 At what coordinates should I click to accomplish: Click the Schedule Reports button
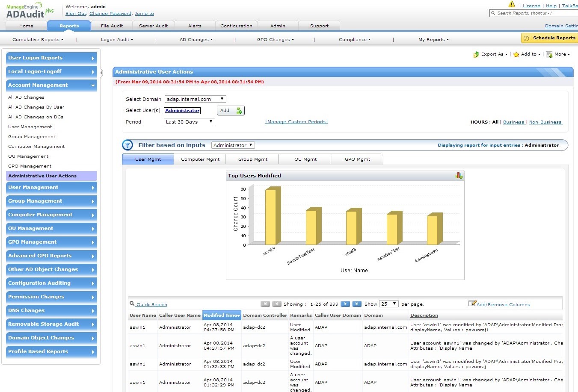pos(549,38)
